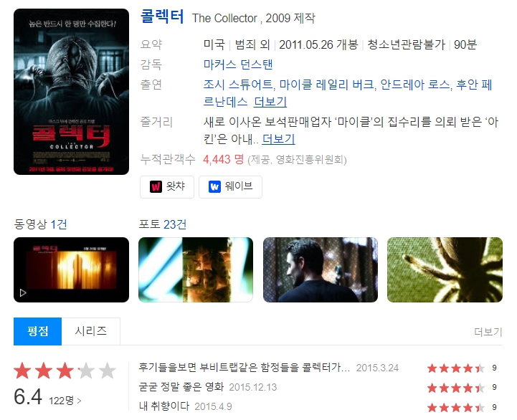Open the 콜렉터 title link
517x420 pixels.
(162, 16)
